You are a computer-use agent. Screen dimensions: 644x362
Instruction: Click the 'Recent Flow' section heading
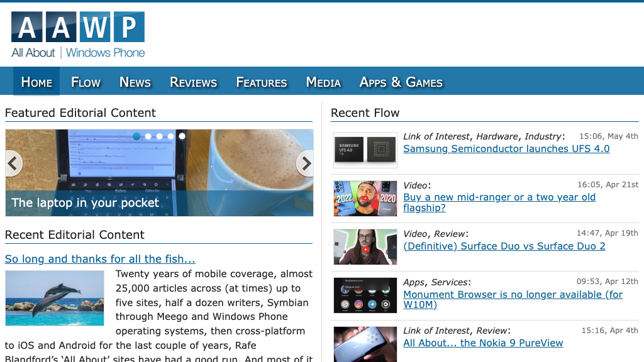(365, 113)
